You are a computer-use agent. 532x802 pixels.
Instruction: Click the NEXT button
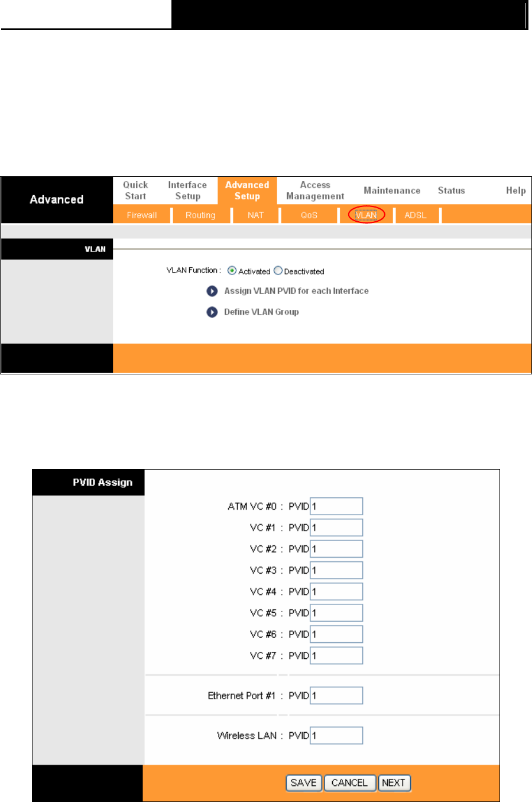[x=394, y=783]
